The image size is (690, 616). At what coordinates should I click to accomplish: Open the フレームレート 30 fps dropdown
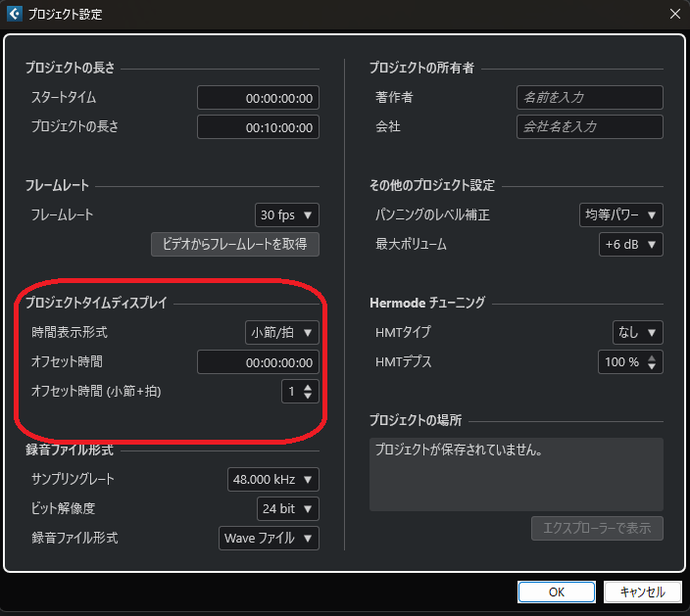click(x=287, y=215)
